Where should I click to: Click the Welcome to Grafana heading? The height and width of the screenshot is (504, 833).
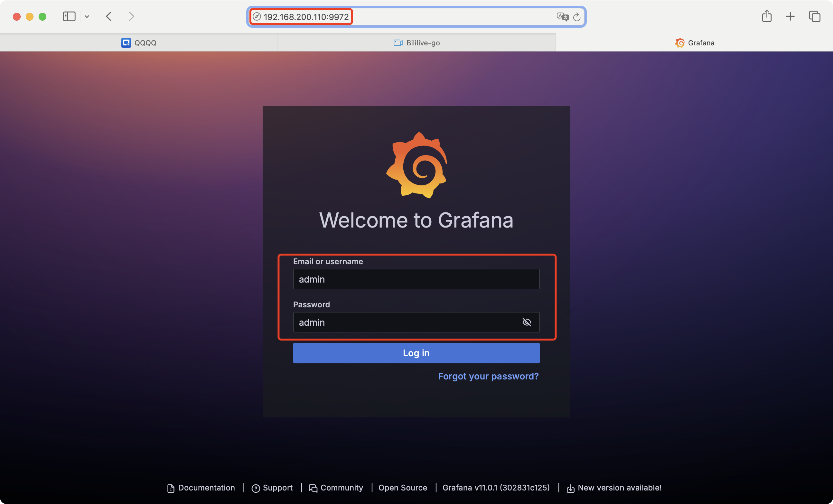(416, 220)
